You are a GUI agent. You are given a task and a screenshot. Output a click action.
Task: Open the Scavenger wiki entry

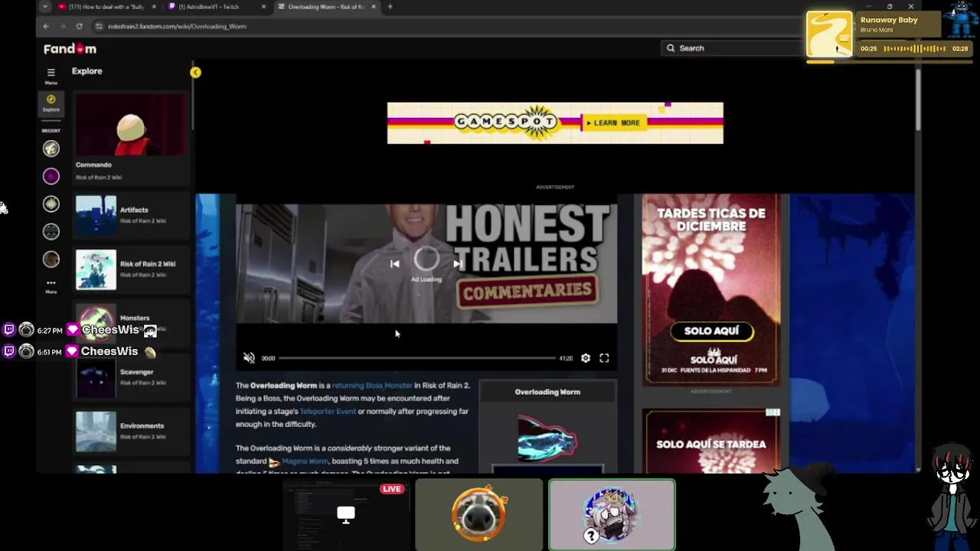[x=131, y=377]
